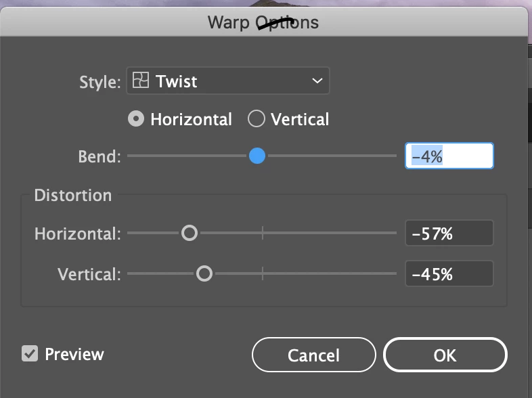Disable the Preview checkbox
Screen dimensions: 532x398
coord(30,354)
